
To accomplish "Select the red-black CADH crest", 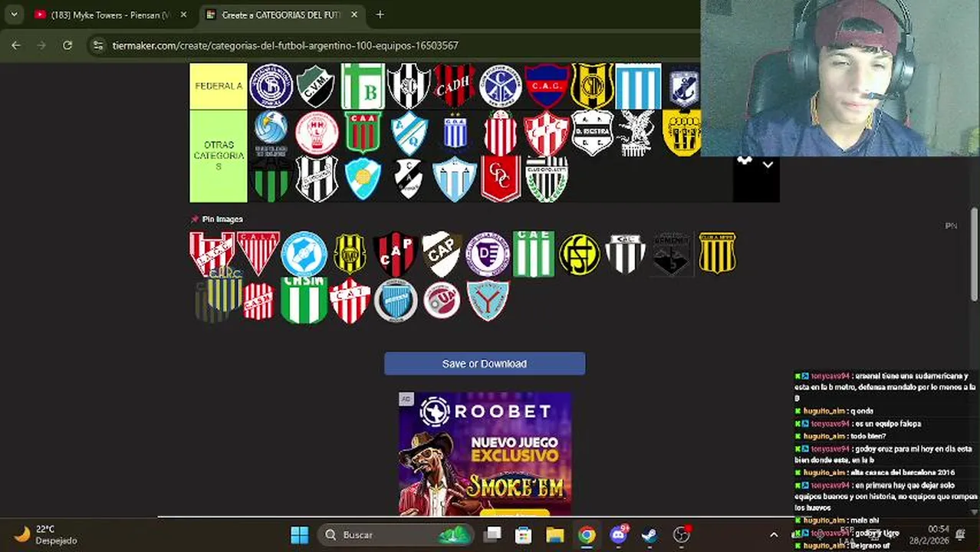I will pos(455,86).
